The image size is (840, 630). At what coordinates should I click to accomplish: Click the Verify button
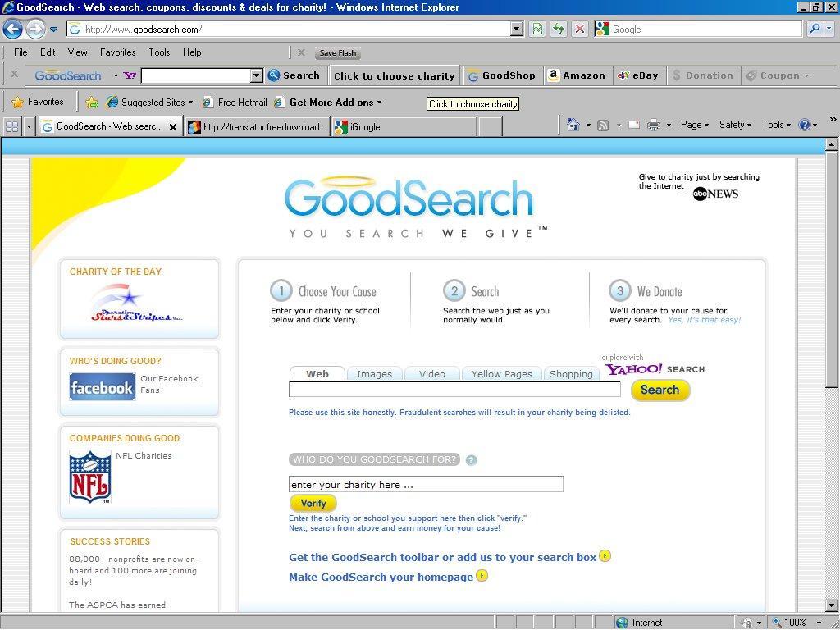click(313, 504)
